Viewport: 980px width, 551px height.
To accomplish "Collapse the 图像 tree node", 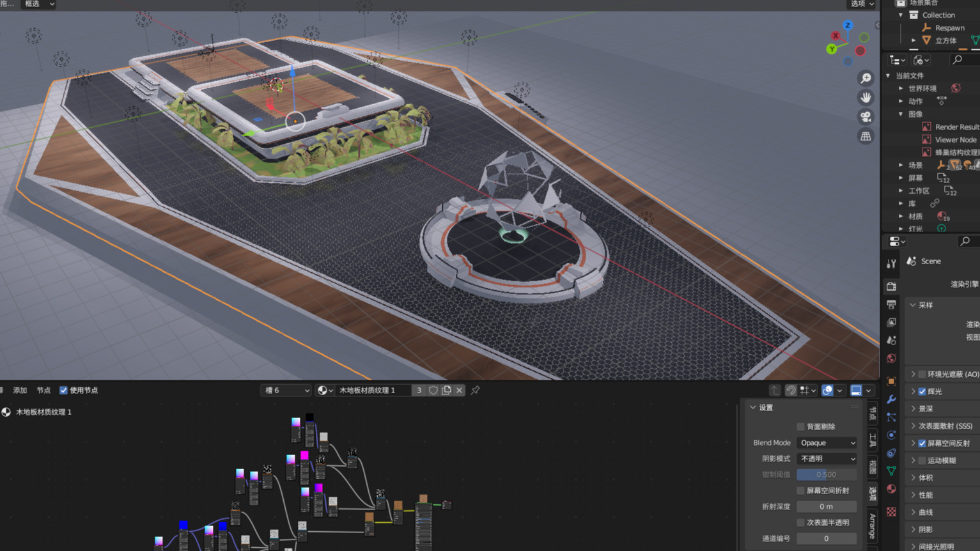I will click(901, 114).
